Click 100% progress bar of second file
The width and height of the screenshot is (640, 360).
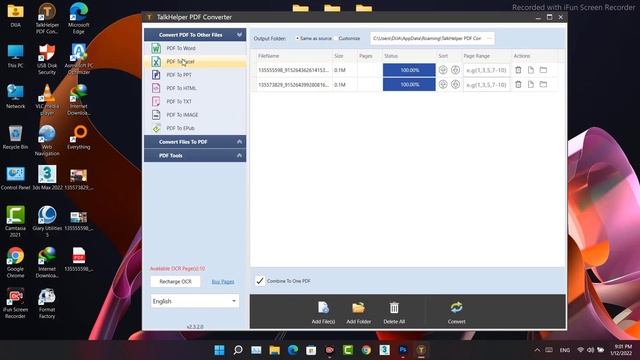pyautogui.click(x=409, y=84)
